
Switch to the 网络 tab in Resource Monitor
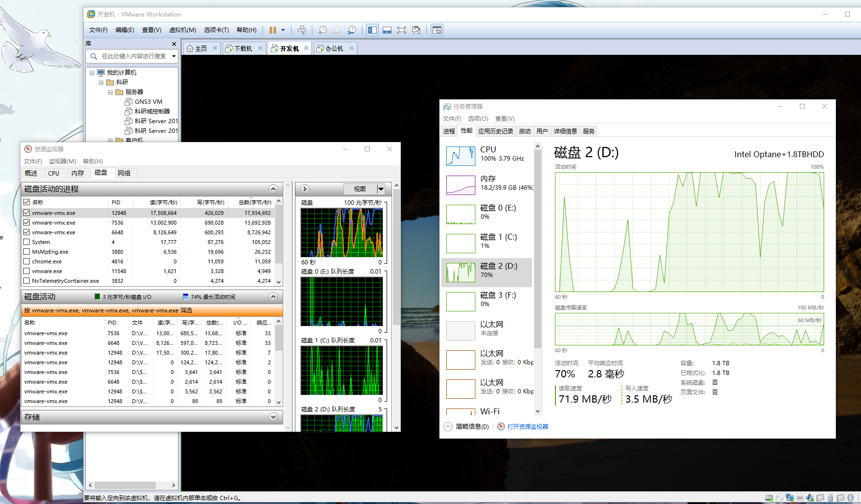[124, 173]
